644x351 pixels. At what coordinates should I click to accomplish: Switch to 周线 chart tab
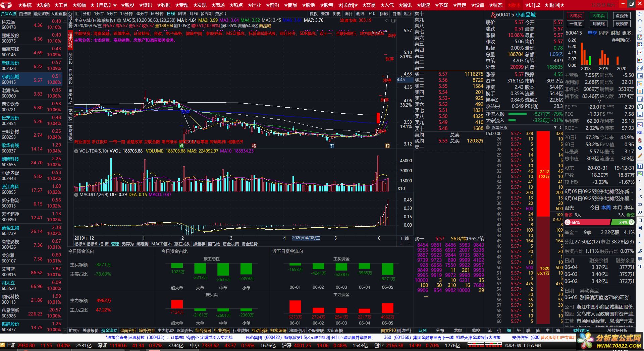click(182, 14)
